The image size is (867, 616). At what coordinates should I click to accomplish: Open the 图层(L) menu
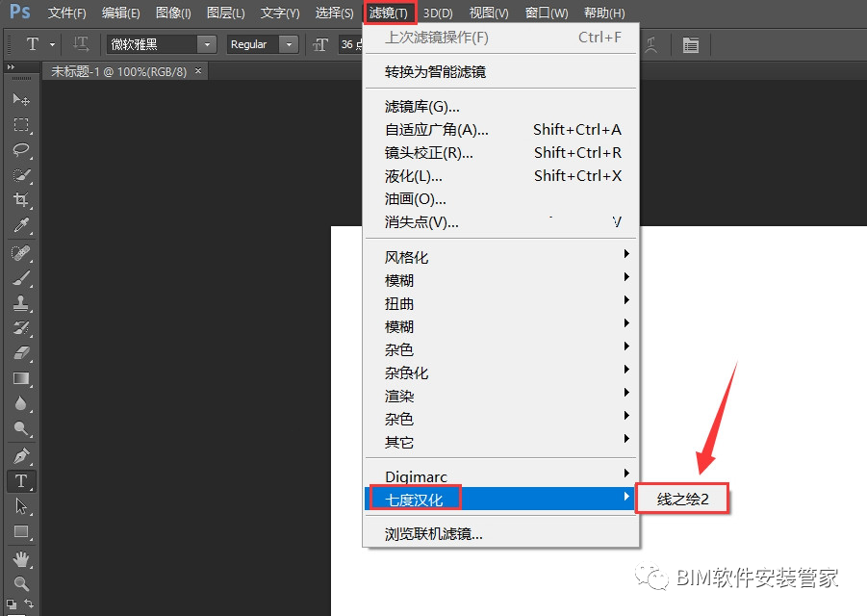[x=225, y=13]
